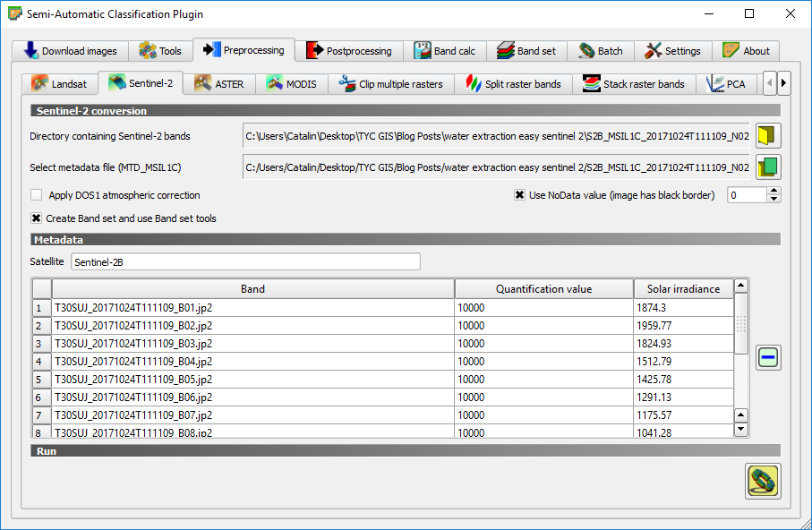Switch to the Settings tab
Viewport: 812px width, 530px height.
coord(673,51)
